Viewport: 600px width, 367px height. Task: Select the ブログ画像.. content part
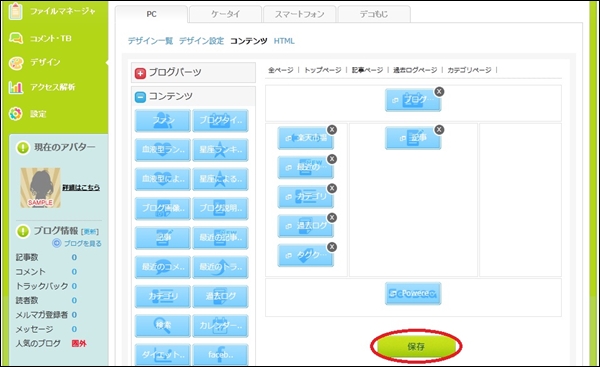pos(163,209)
